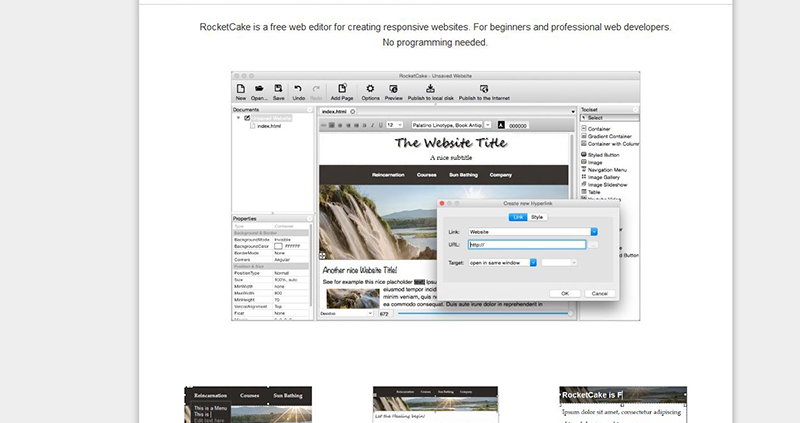The width and height of the screenshot is (800, 423).
Task: Click the small waterfall thumbnail in page text
Action: (x=353, y=298)
